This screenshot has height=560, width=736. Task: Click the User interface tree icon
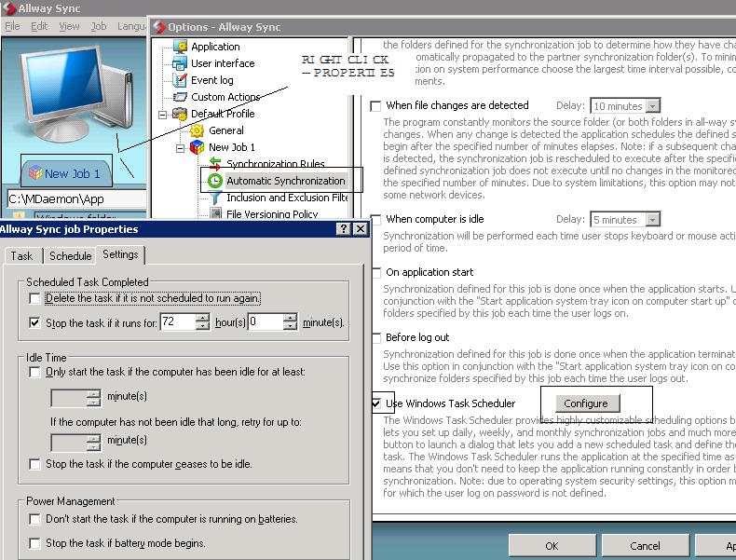[x=180, y=63]
